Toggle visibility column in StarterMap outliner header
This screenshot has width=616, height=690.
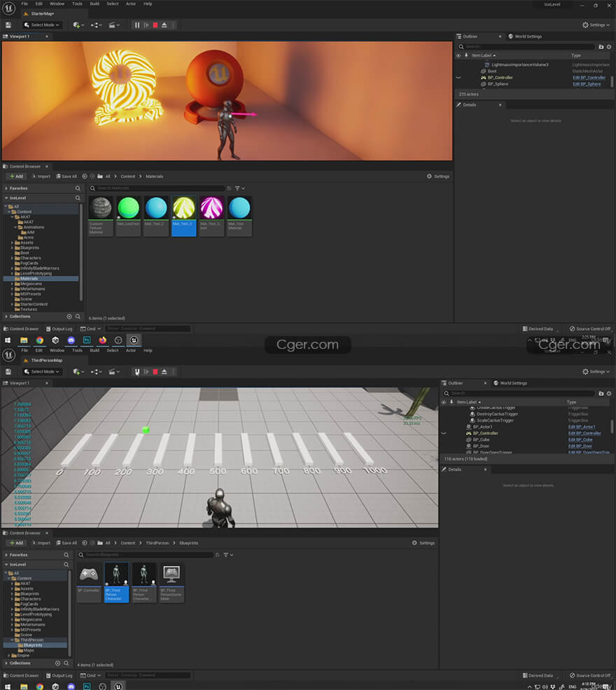[x=458, y=55]
